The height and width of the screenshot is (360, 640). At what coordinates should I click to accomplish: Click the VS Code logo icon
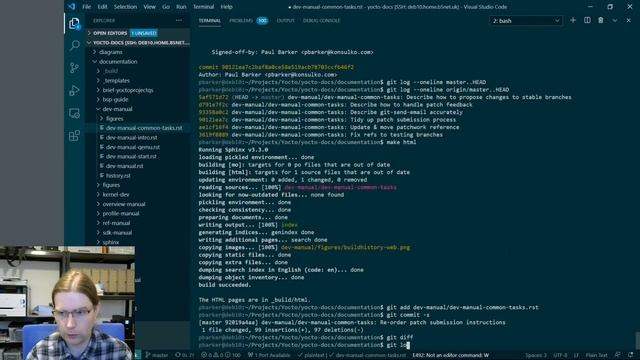[72, 7]
